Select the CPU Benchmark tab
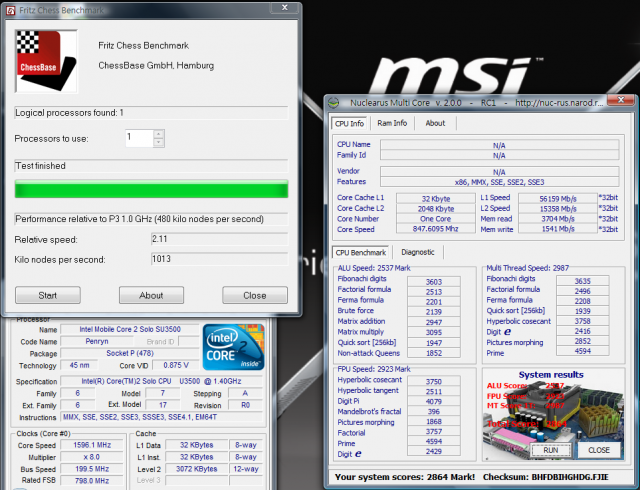640x490 pixels. point(361,252)
